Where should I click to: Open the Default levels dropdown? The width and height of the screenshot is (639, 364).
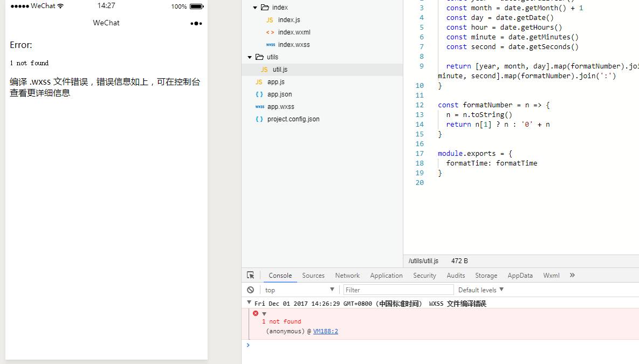[x=481, y=290]
